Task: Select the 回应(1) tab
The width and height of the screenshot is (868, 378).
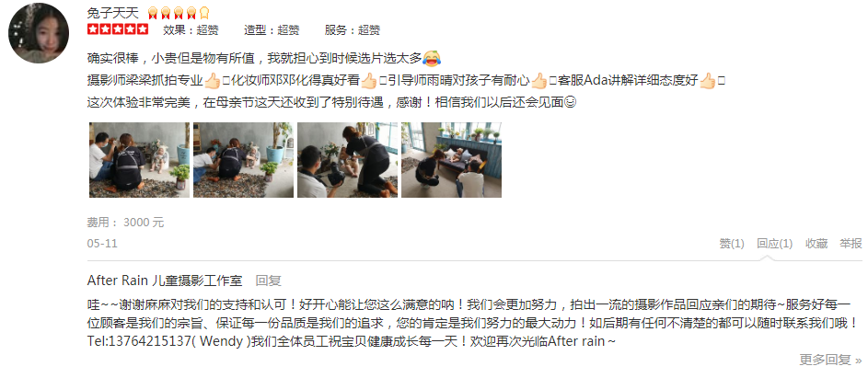Action: point(774,244)
